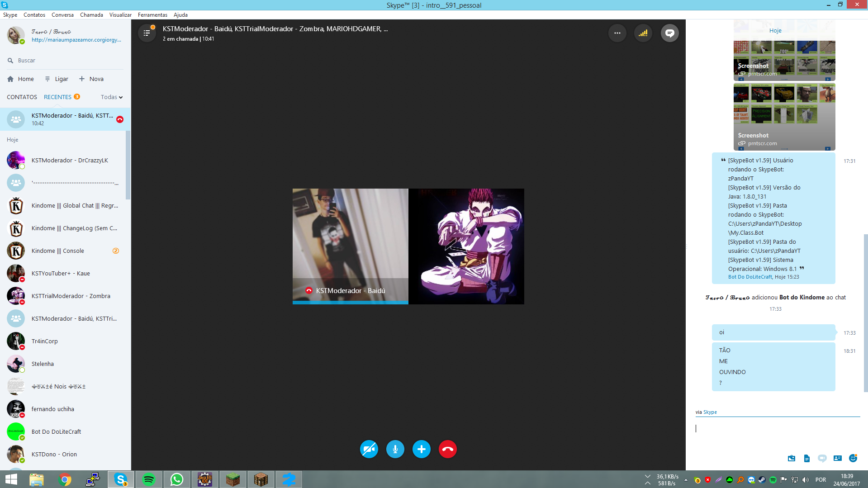Toggle the chat panel speech bubble button
Screen dimensions: 868x488
pos(669,33)
